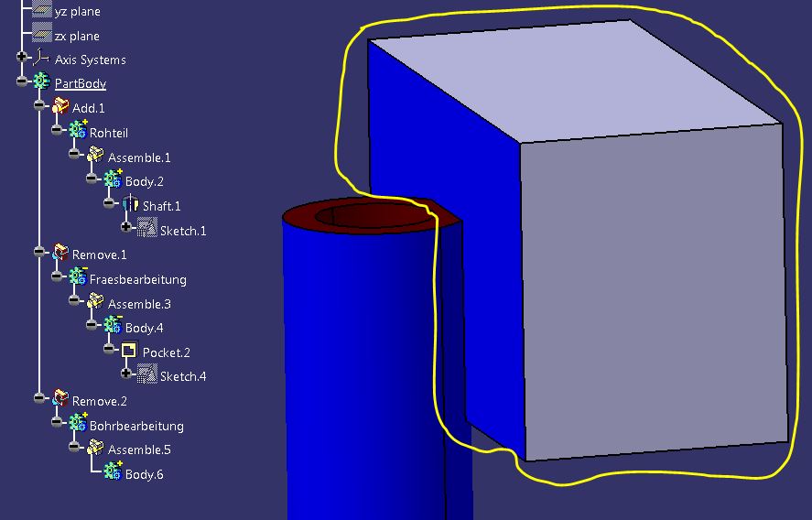Collapse the Remove.1 node
Screen dimensions: 812x520
tap(39, 252)
